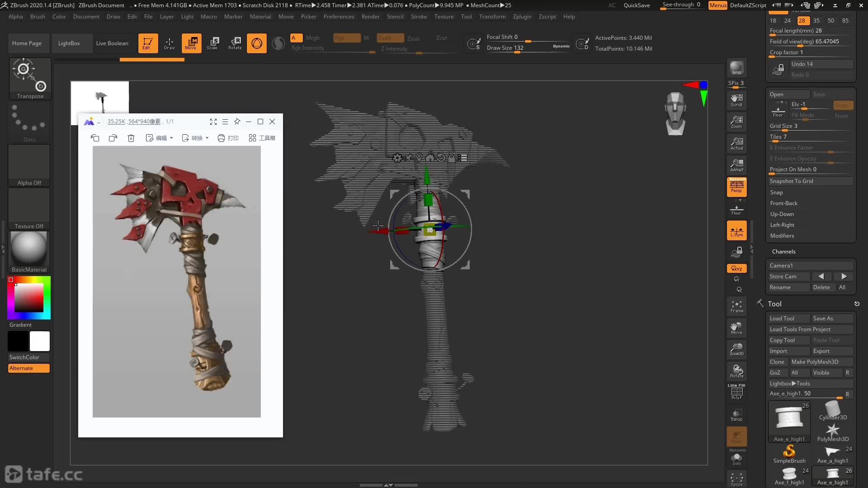Toggle L.Sym local symmetry
Screen dimensions: 868x488
[x=736, y=230]
